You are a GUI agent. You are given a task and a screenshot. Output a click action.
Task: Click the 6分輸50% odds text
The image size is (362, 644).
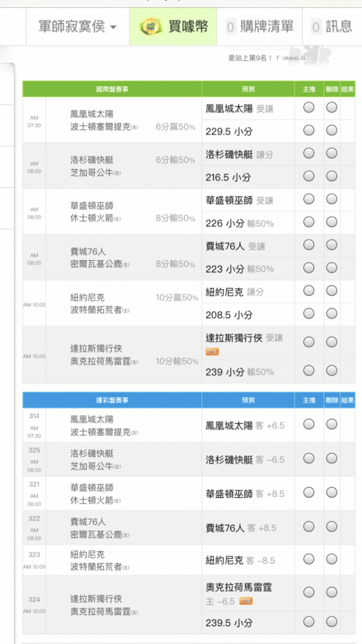[x=175, y=160]
